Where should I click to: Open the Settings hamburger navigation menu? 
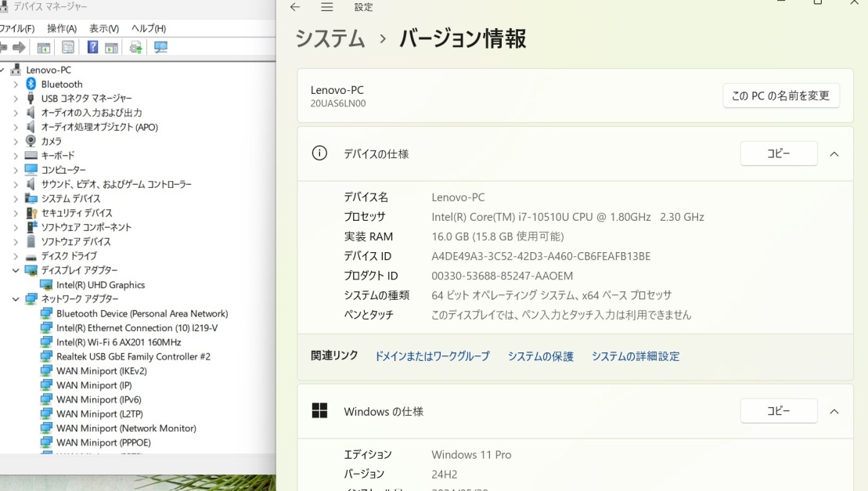327,7
